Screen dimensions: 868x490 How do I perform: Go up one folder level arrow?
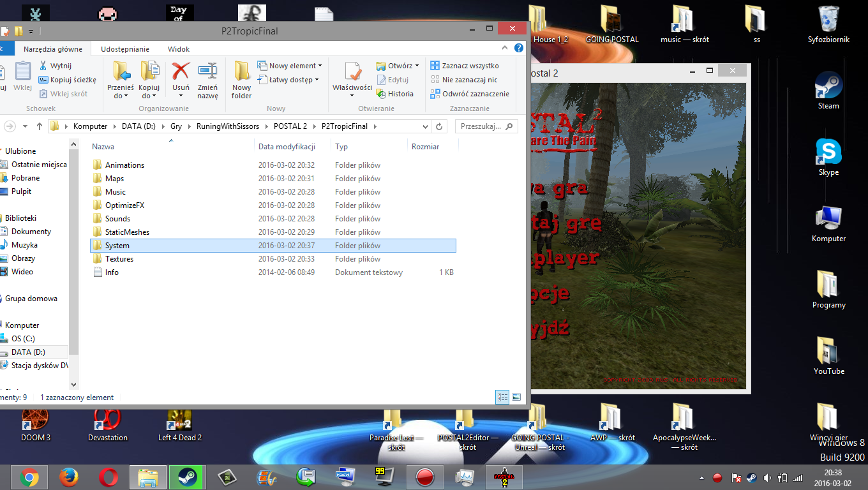pos(39,126)
